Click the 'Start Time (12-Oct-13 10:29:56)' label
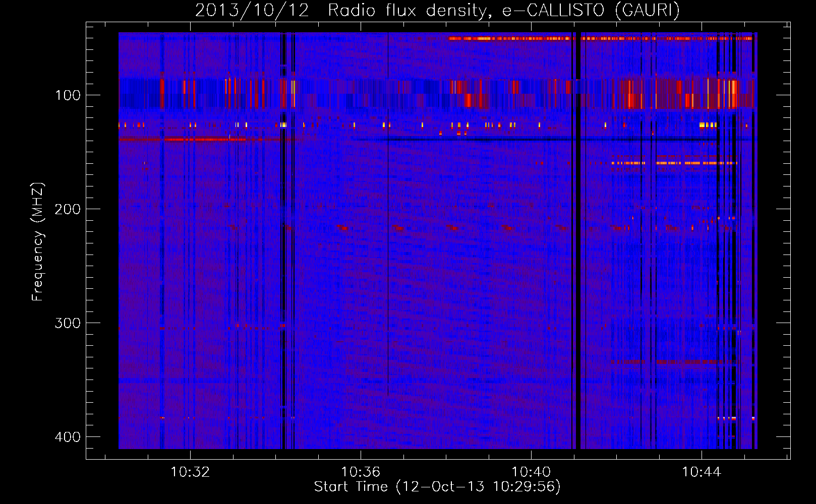The width and height of the screenshot is (816, 504). [437, 487]
